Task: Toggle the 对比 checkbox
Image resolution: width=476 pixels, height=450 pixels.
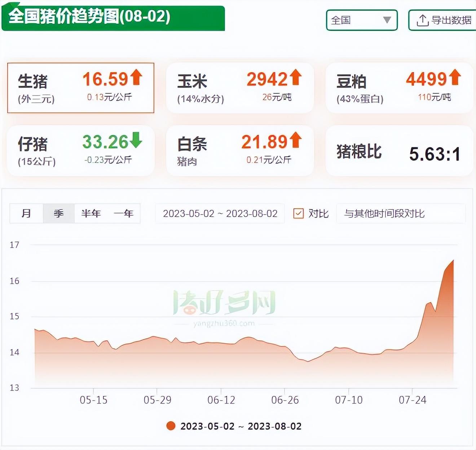Action: (x=298, y=213)
